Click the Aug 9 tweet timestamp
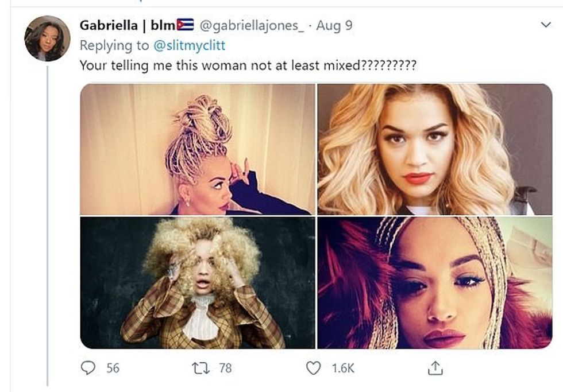Image resolution: width=563 pixels, height=392 pixels. pyautogui.click(x=334, y=25)
